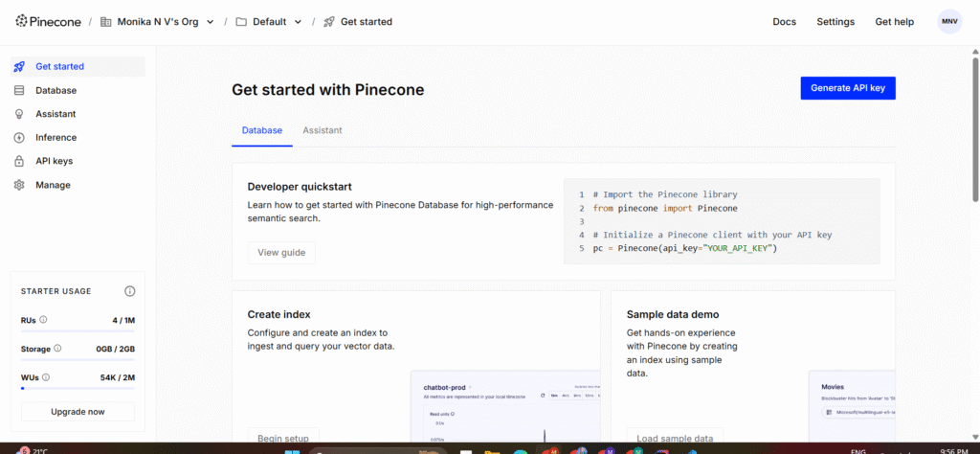980x454 pixels.
Task: Click the View guide button
Action: [x=281, y=253]
